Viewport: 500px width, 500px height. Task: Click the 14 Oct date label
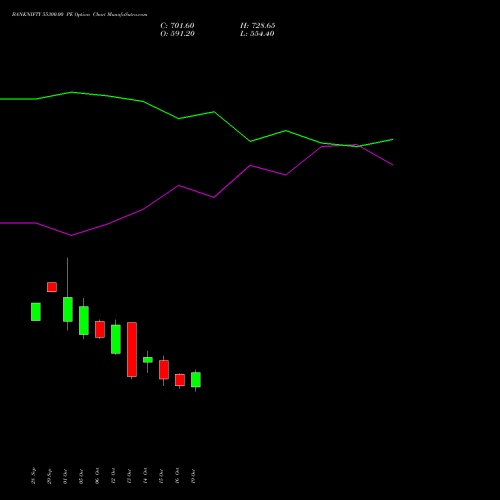tap(145, 476)
